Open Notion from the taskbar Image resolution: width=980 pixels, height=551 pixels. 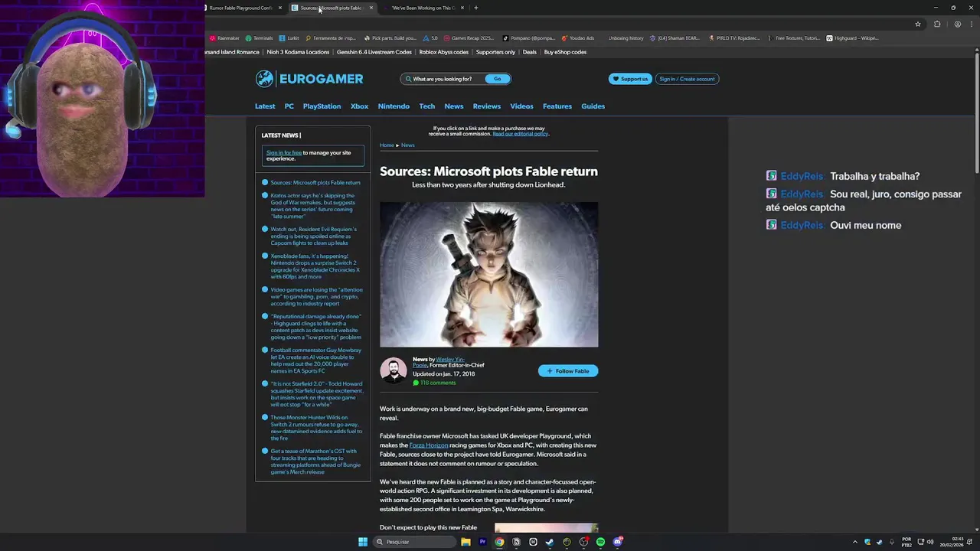pos(516,542)
